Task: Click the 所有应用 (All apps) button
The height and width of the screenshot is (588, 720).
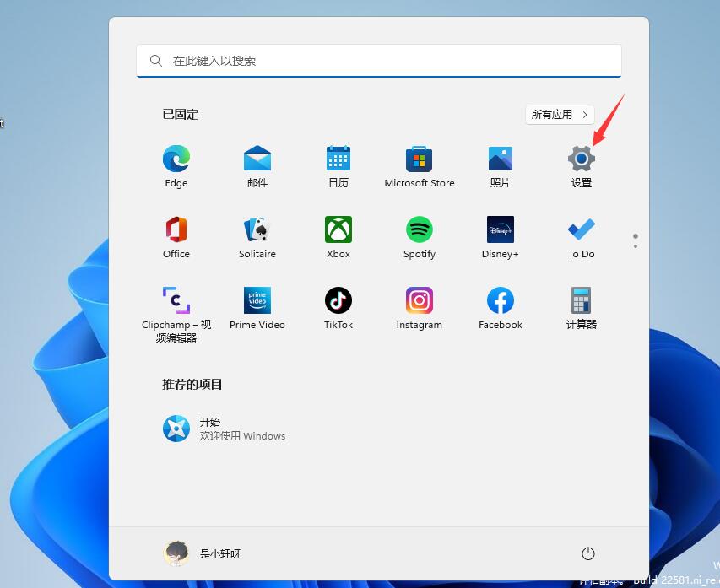Action: click(x=560, y=115)
